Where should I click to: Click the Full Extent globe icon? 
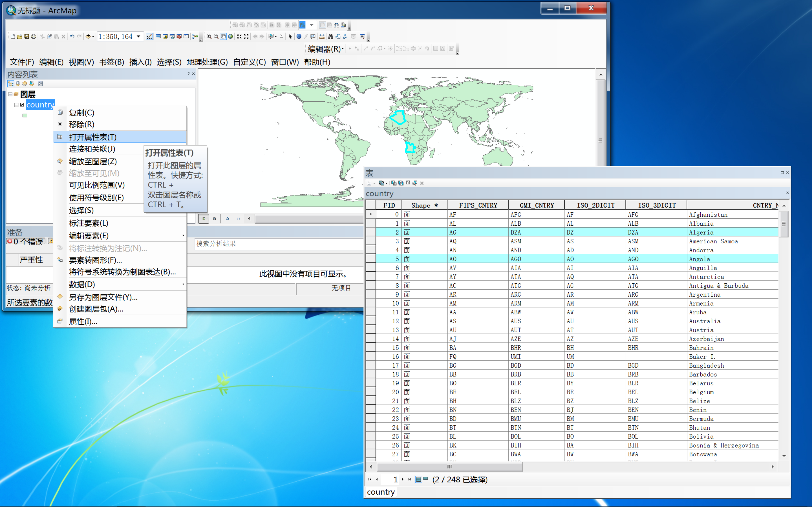pyautogui.click(x=231, y=37)
